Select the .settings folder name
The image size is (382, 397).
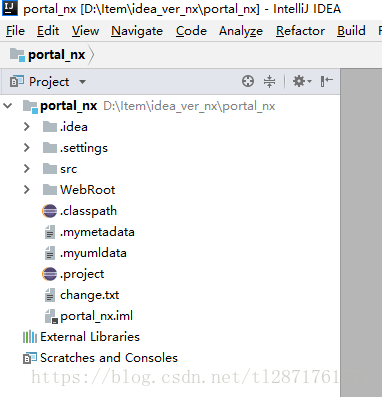tap(84, 148)
